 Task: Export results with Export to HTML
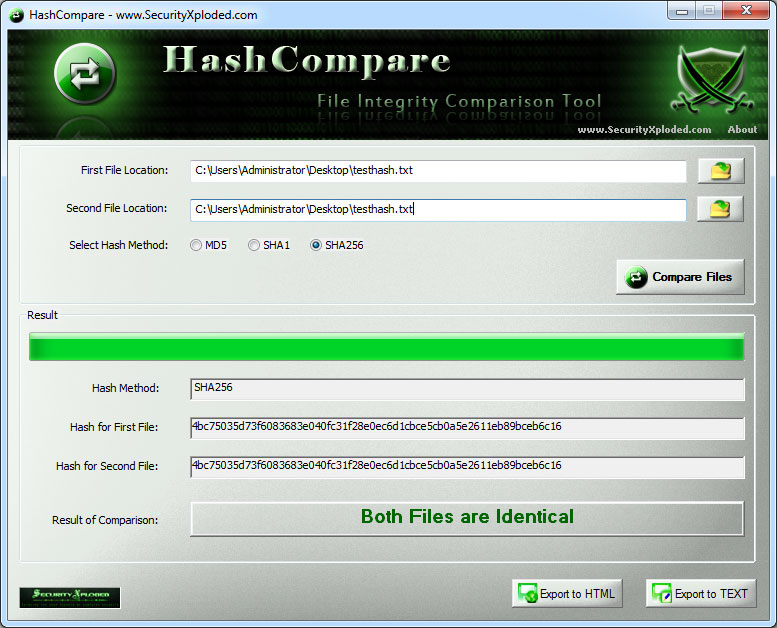click(566, 594)
